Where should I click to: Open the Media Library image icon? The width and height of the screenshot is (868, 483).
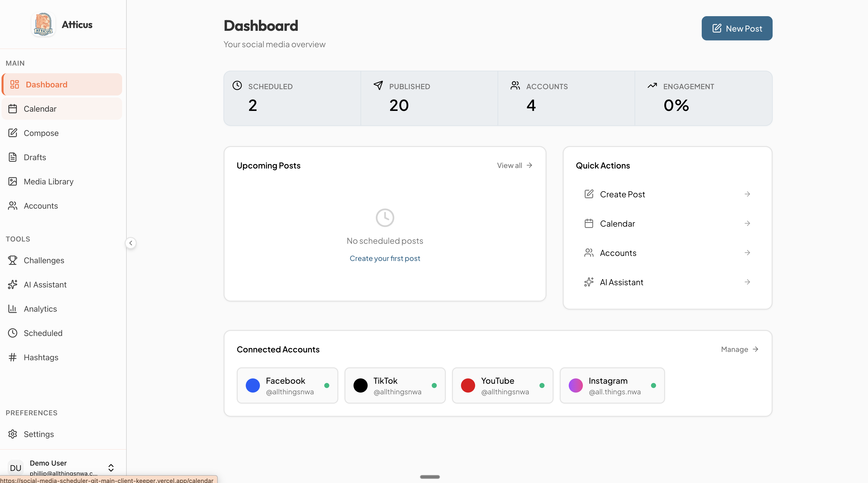tap(13, 181)
